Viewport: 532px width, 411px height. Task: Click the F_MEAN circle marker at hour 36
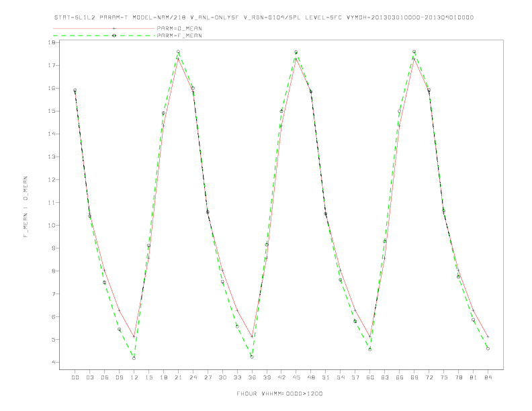point(252,357)
